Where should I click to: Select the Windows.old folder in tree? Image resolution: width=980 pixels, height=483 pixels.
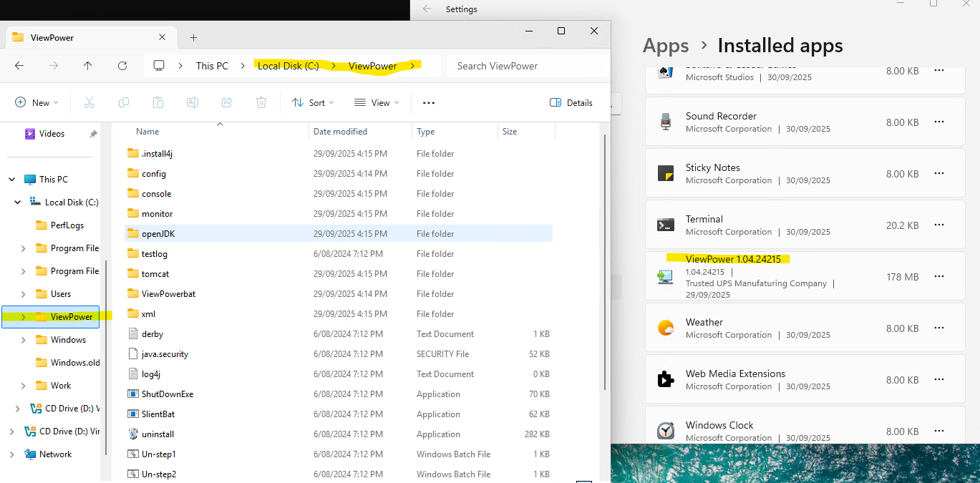pyautogui.click(x=74, y=363)
